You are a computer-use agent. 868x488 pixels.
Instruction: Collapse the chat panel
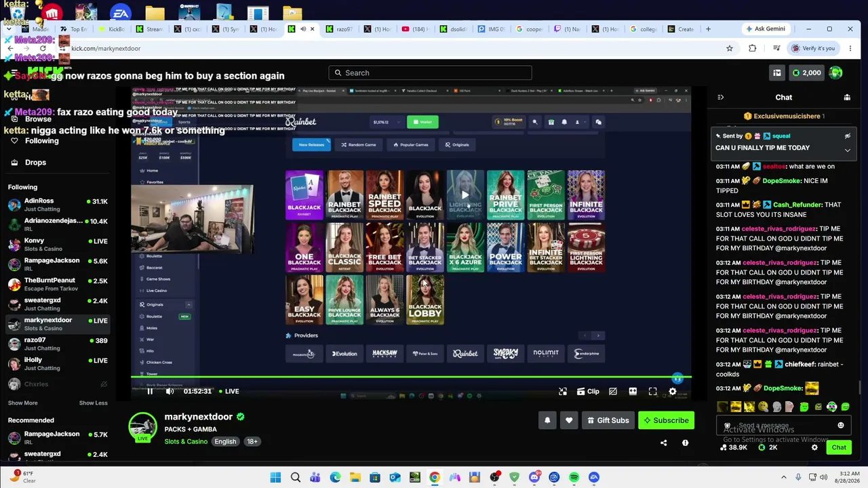click(720, 97)
